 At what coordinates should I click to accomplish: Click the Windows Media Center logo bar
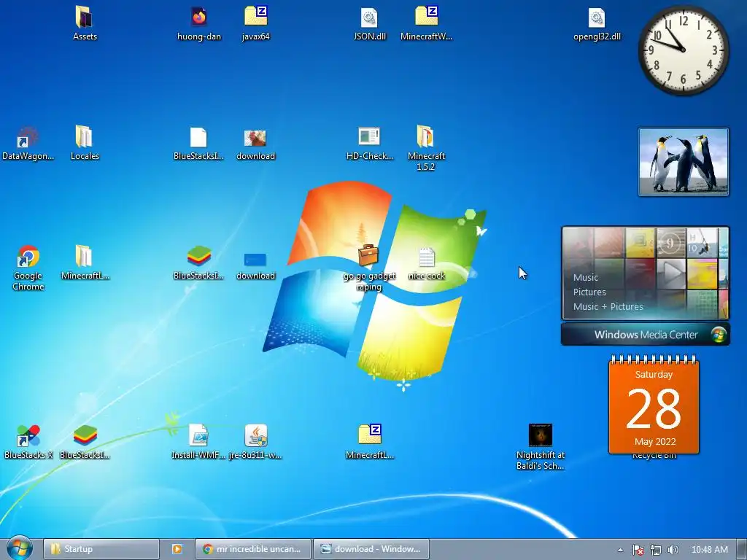click(645, 334)
